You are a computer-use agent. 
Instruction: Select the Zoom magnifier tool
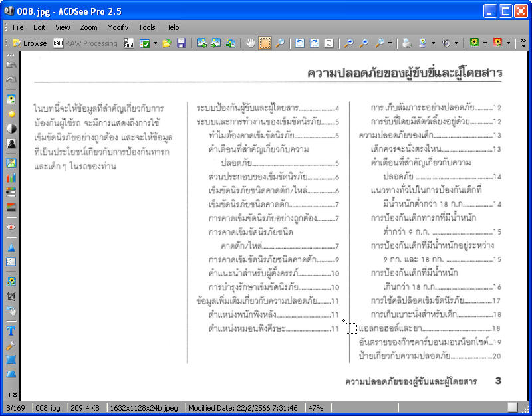pyautogui.click(x=280, y=43)
